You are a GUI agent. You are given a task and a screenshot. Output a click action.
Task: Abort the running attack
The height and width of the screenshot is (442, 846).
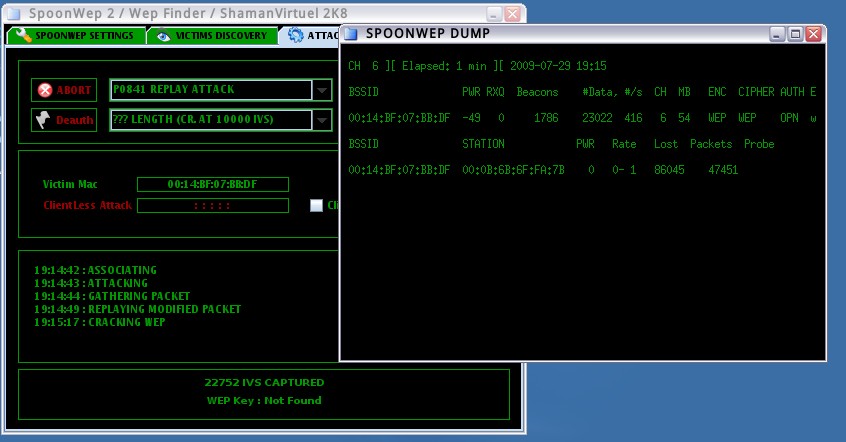64,90
